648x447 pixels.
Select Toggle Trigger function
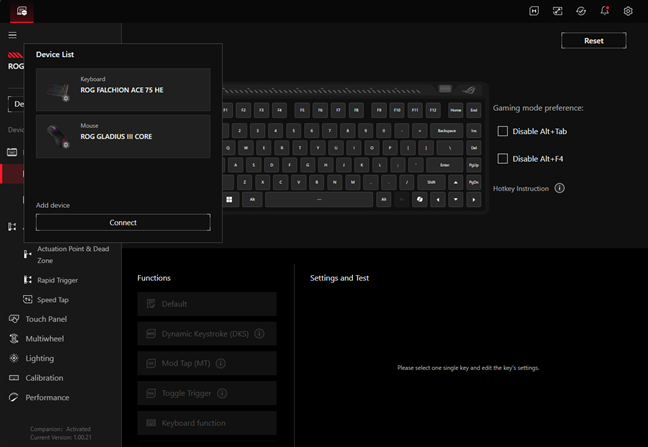coord(207,393)
